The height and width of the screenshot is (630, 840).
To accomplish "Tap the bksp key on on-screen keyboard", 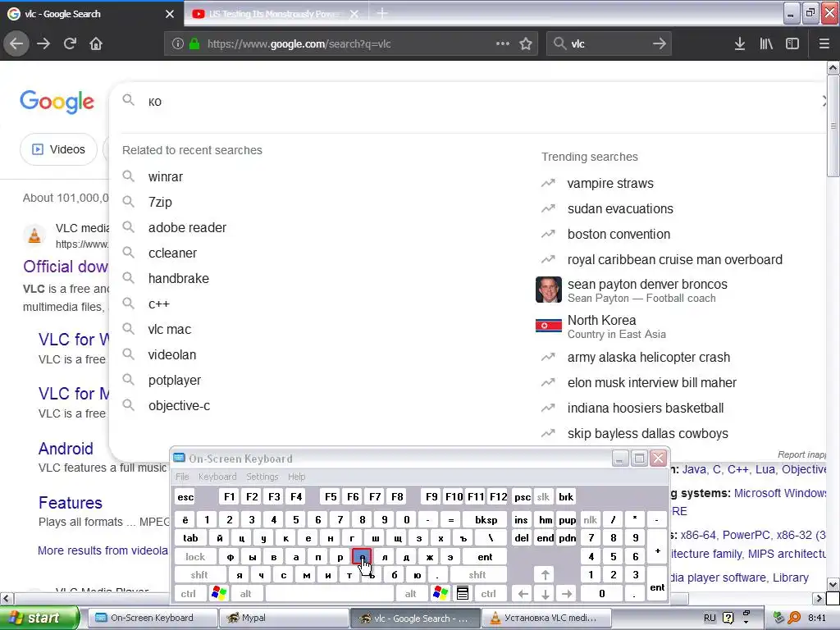I will tap(486, 519).
